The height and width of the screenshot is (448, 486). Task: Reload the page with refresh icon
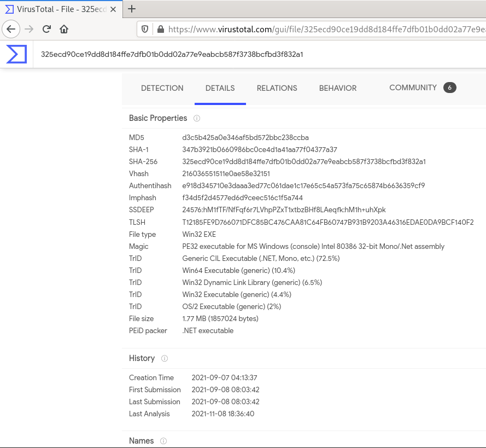coord(46,29)
